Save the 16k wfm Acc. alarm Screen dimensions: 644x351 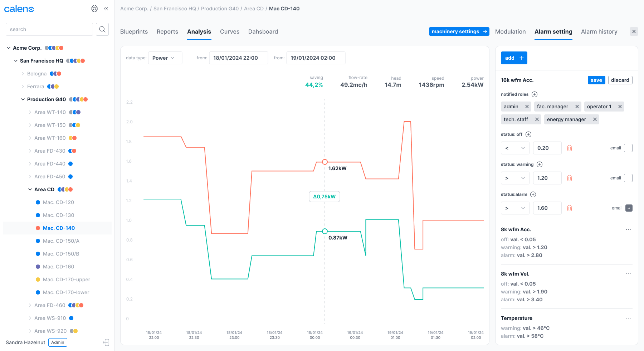pyautogui.click(x=596, y=80)
